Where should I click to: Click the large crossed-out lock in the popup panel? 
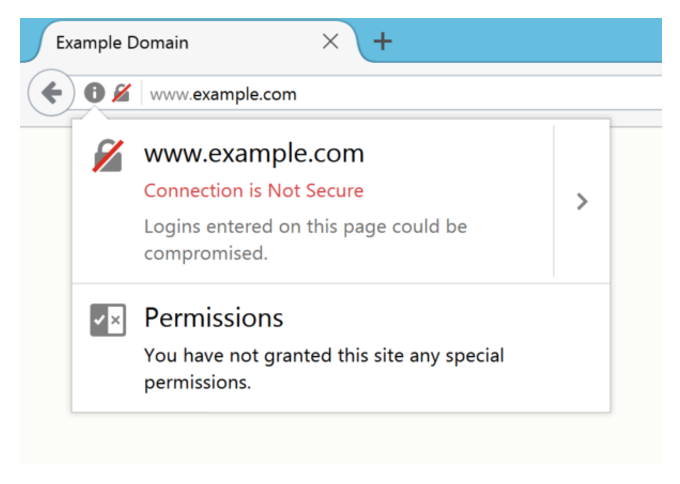click(x=108, y=156)
